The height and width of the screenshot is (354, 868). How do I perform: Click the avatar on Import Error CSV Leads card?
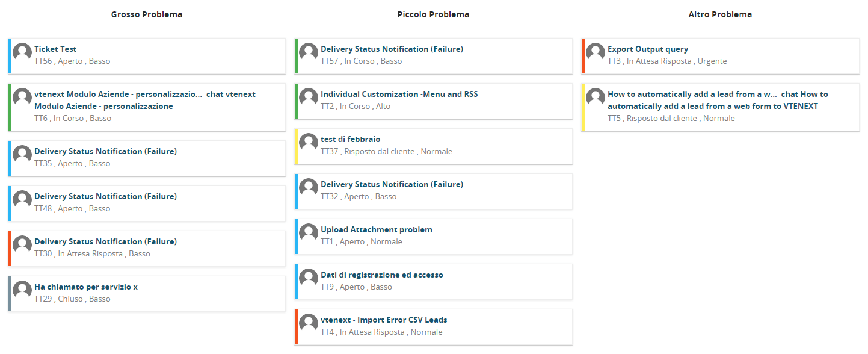point(309,323)
